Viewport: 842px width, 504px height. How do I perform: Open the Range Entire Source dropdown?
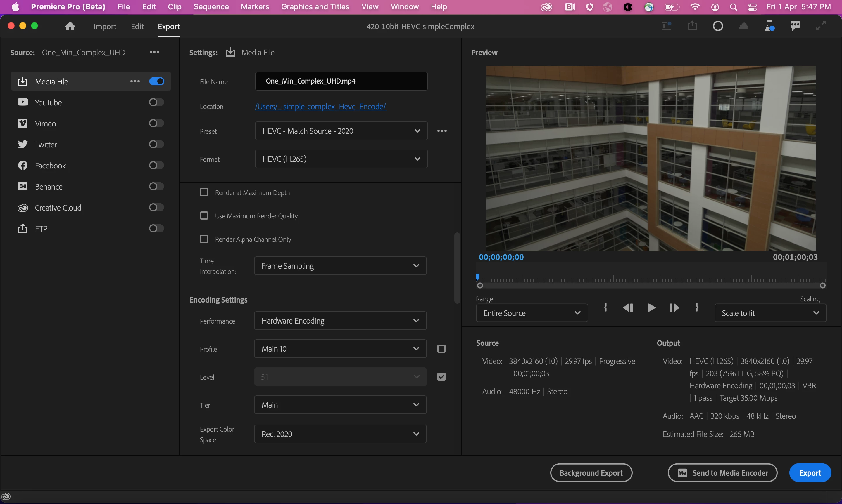[532, 313]
